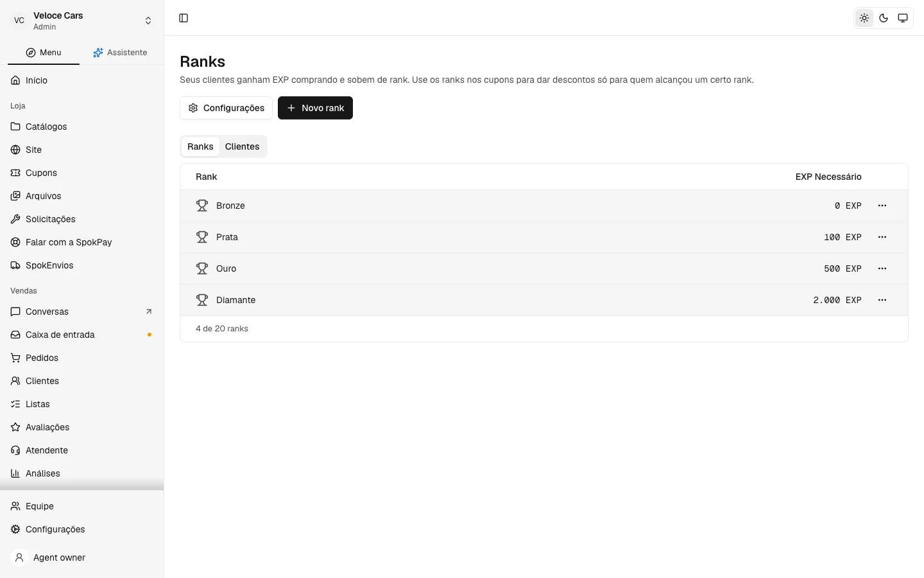Open Arquivos in sidebar
This screenshot has height=578, width=924.
(82, 196)
